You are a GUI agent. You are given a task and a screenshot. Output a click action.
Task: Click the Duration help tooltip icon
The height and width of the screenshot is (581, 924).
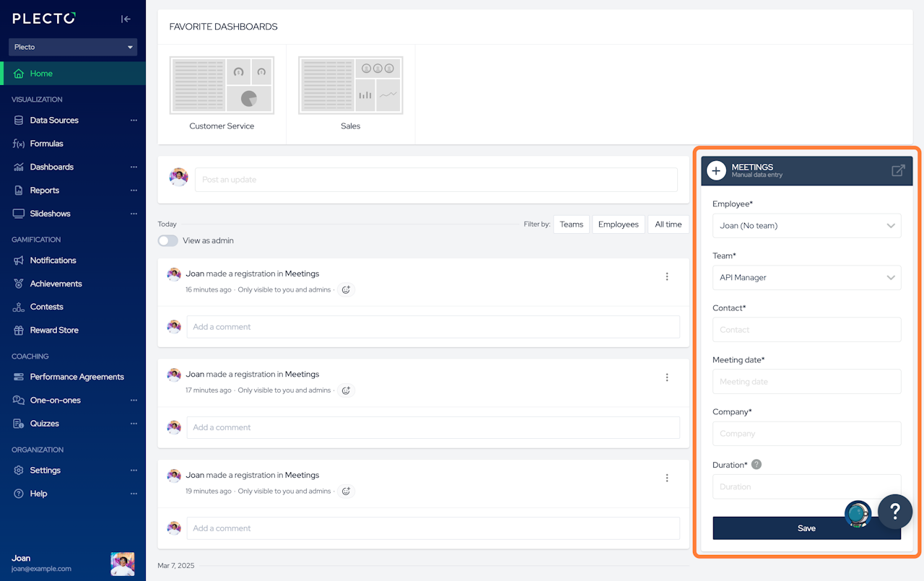[757, 465]
